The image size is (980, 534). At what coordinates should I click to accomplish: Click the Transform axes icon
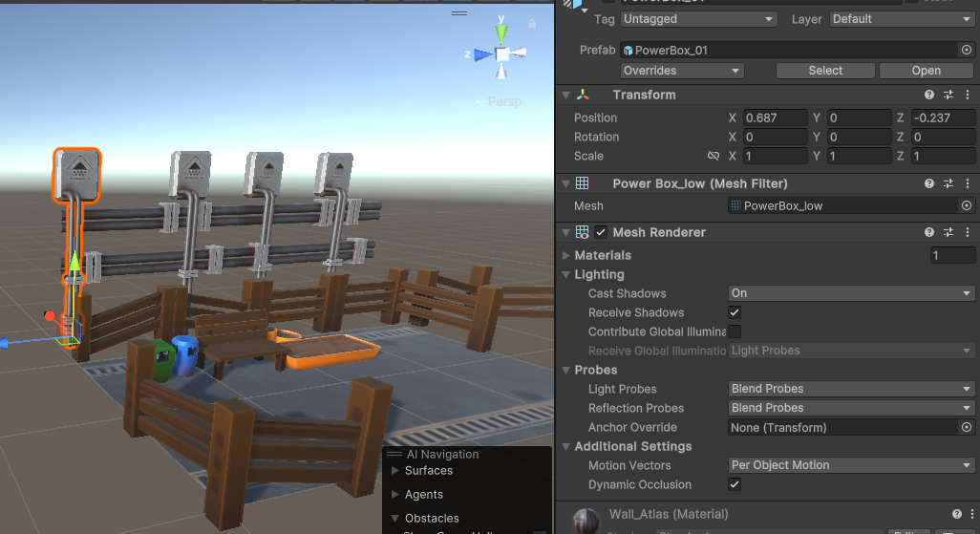[583, 95]
